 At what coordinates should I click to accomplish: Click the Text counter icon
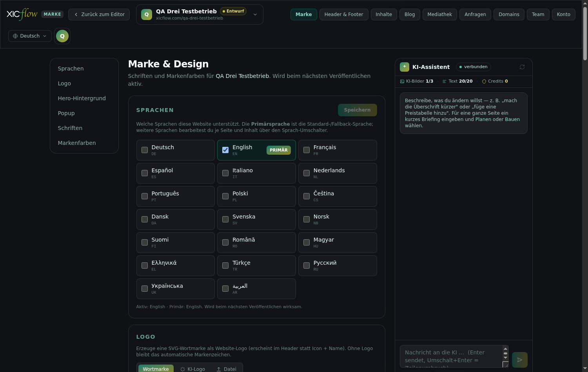point(445,81)
